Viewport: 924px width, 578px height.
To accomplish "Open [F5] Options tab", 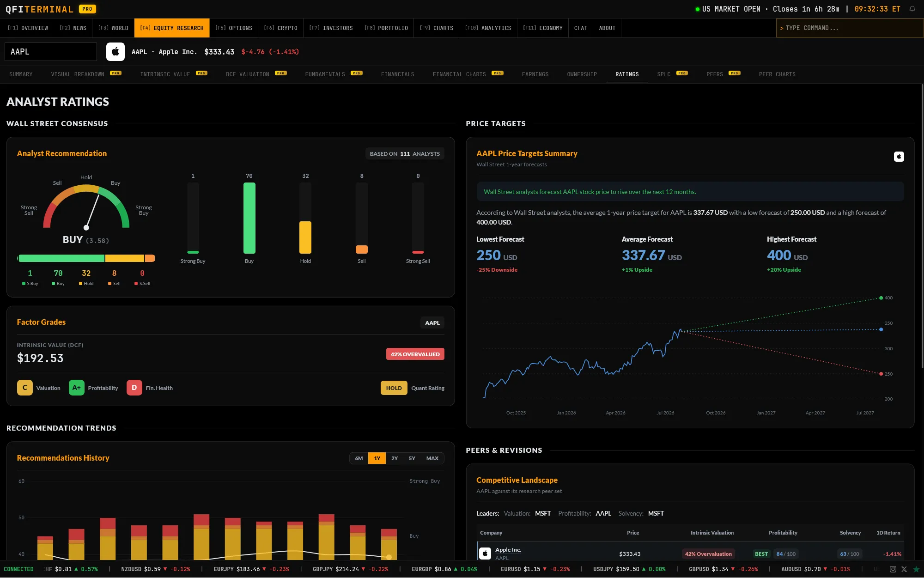I will (234, 28).
